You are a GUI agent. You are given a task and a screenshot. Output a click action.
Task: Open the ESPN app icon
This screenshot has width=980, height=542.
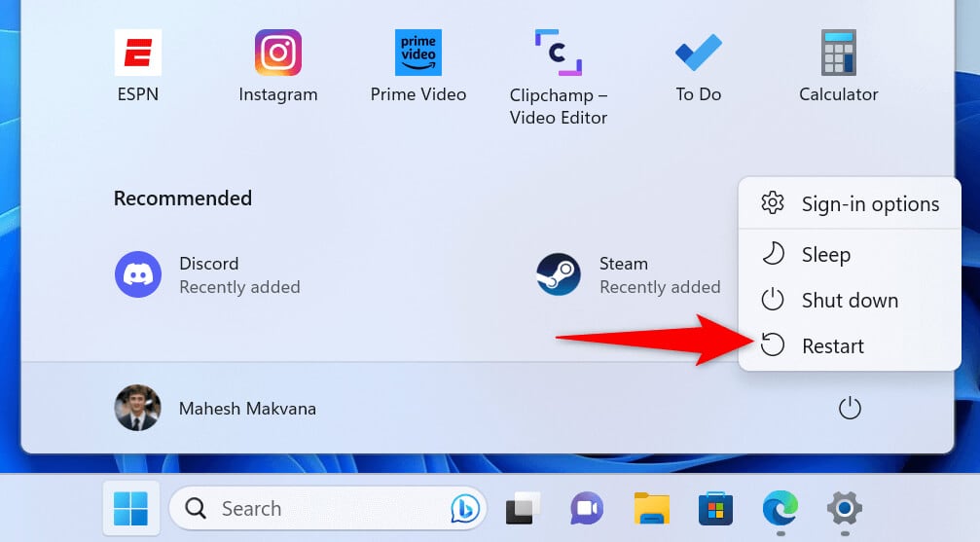(x=138, y=53)
